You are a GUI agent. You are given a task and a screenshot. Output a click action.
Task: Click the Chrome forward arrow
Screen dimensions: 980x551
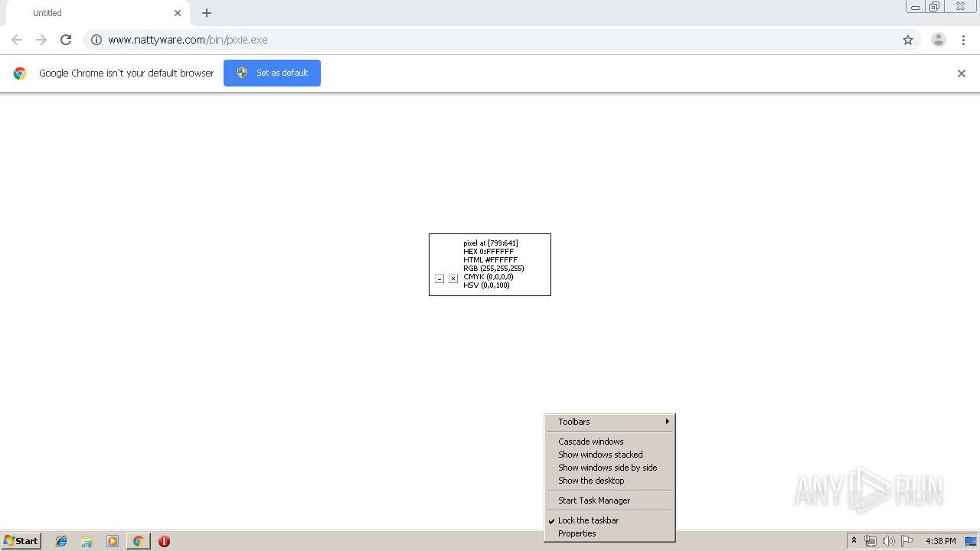[41, 40]
